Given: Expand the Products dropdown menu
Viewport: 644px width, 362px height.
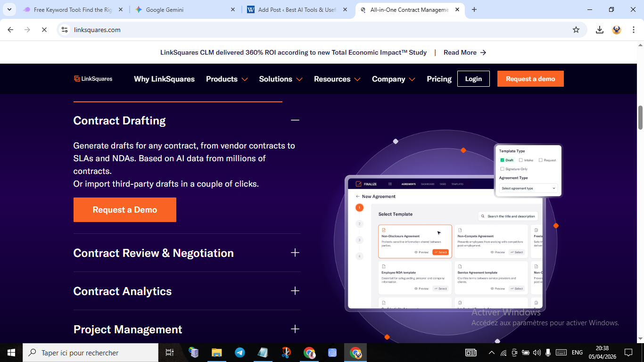Looking at the screenshot, I should coord(227,79).
